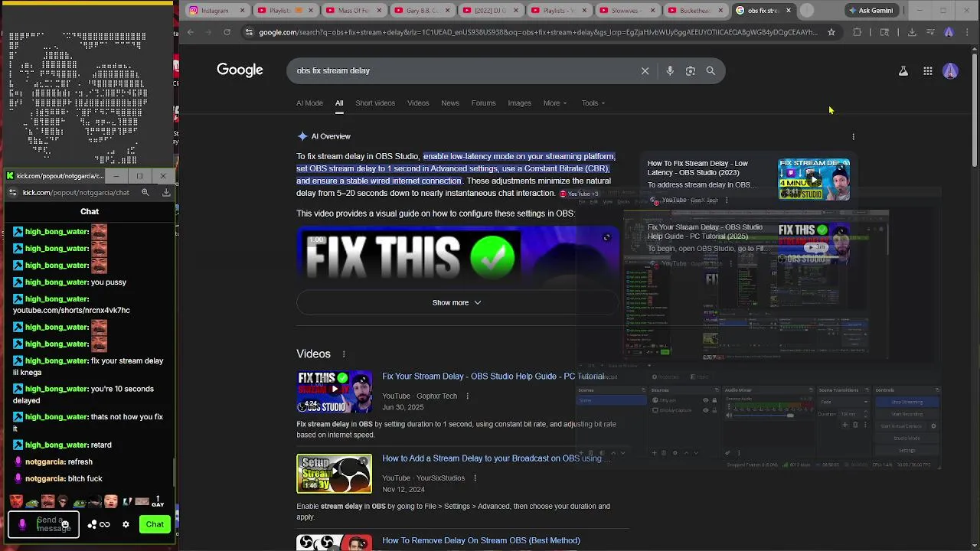Select the Videos search filter
The image size is (980, 551).
pyautogui.click(x=418, y=103)
